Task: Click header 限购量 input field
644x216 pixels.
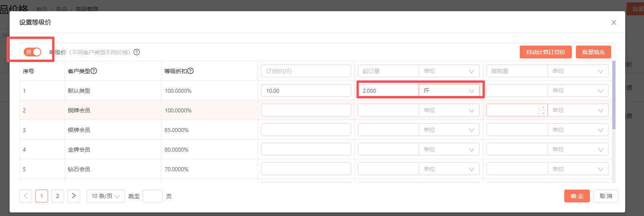Action: (517, 71)
